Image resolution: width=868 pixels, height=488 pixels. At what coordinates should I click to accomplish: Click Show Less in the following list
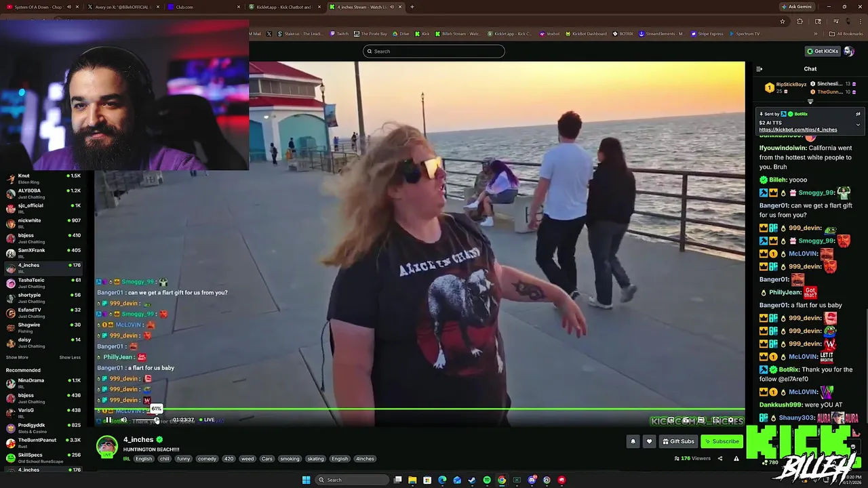[x=70, y=357]
